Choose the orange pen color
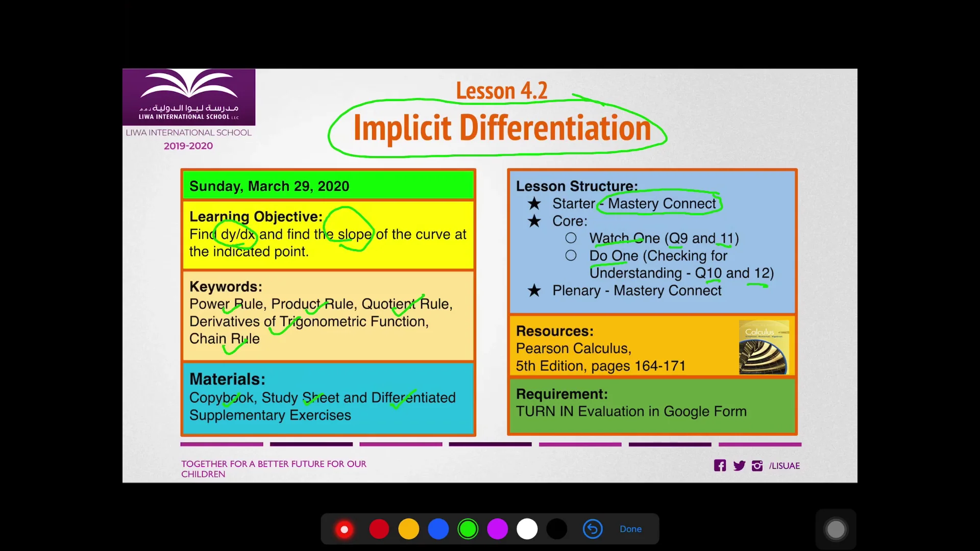The width and height of the screenshot is (980, 551). pos(409,529)
